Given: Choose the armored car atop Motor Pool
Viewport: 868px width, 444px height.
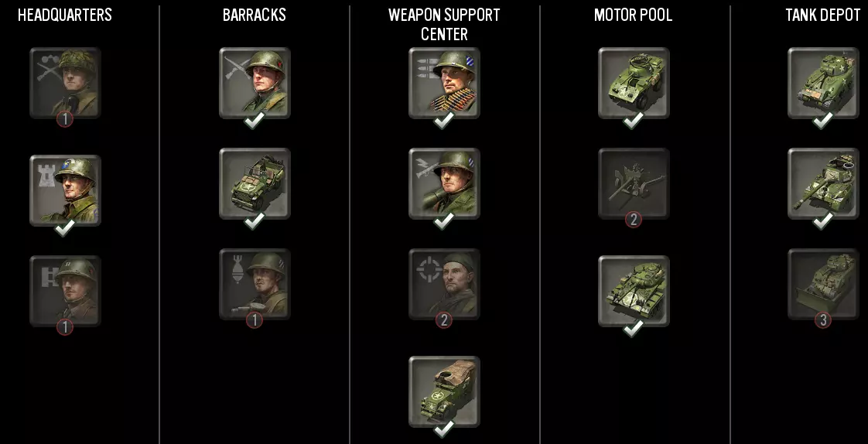Looking at the screenshot, I should pyautogui.click(x=634, y=83).
